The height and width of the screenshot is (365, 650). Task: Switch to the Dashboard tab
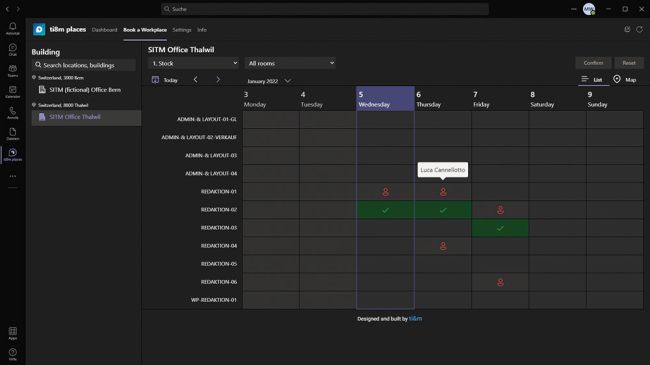[x=104, y=30]
